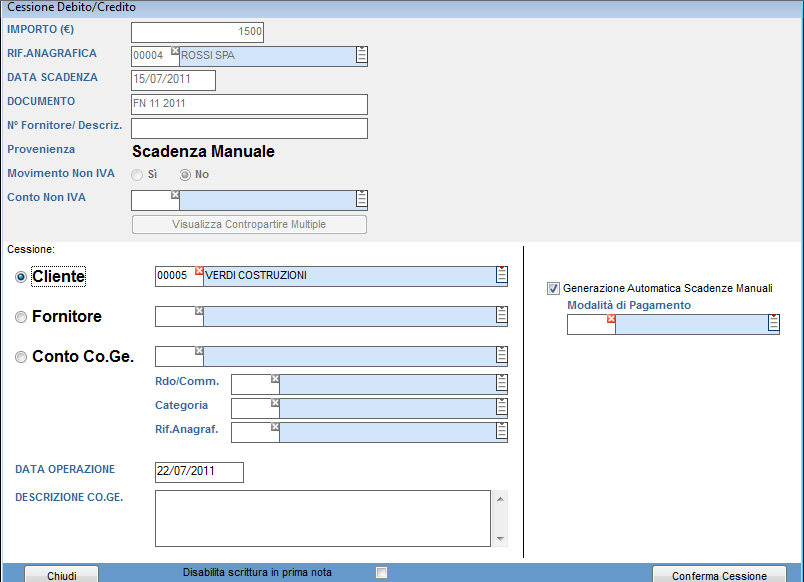Image resolution: width=804 pixels, height=582 pixels.
Task: Clear the Cliente code 00005 with the X icon
Action: [x=198, y=271]
